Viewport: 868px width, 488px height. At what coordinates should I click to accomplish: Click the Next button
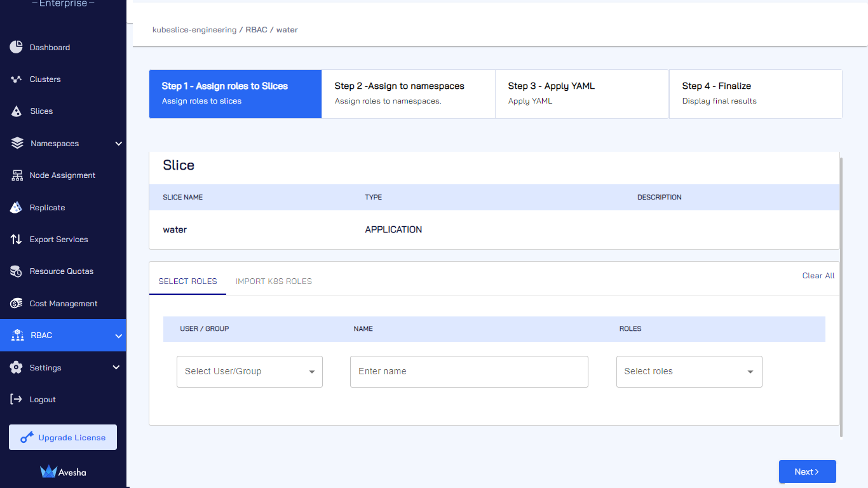[x=807, y=471]
